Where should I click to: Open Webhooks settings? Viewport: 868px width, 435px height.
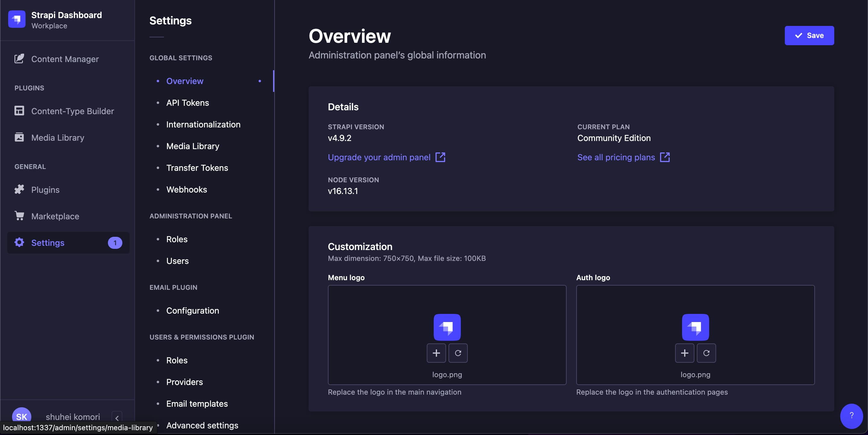point(186,189)
